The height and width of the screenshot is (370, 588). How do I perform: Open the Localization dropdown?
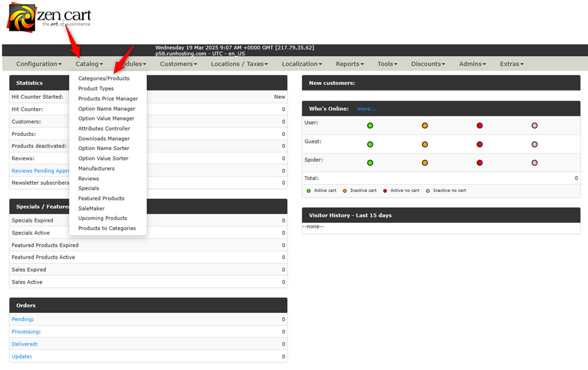click(302, 64)
